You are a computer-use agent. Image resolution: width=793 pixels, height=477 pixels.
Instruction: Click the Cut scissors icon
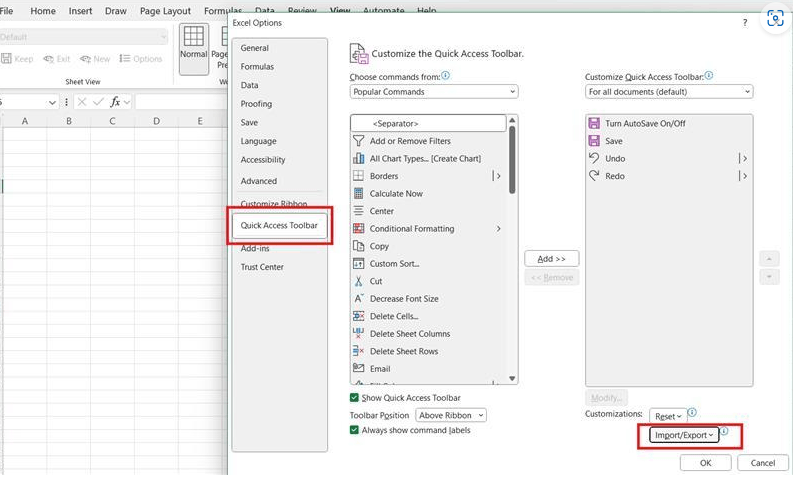click(358, 281)
